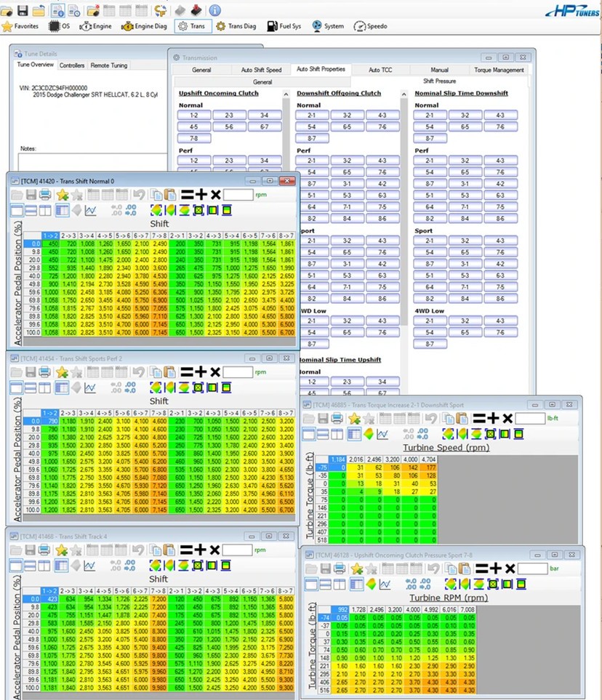
Task: Click plus operator in Trans Shift Sports Perf 2
Action: (201, 371)
